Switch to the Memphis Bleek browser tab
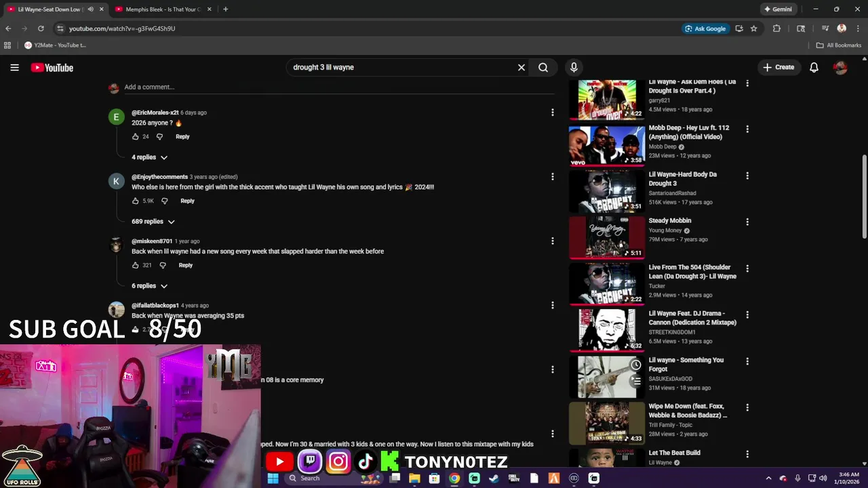The height and width of the screenshot is (488, 868). click(163, 9)
